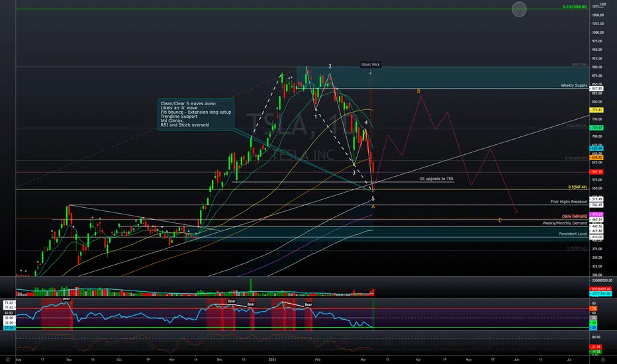Click the red 21.98 stochastic value tag
The width and height of the screenshot is (617, 364).
596,347
